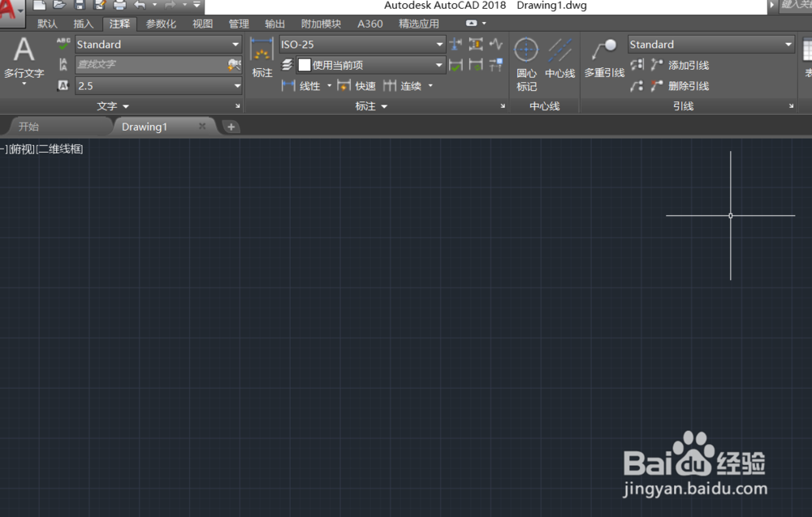
Task: Click the dimension update icon with green arrows
Action: pos(476,65)
